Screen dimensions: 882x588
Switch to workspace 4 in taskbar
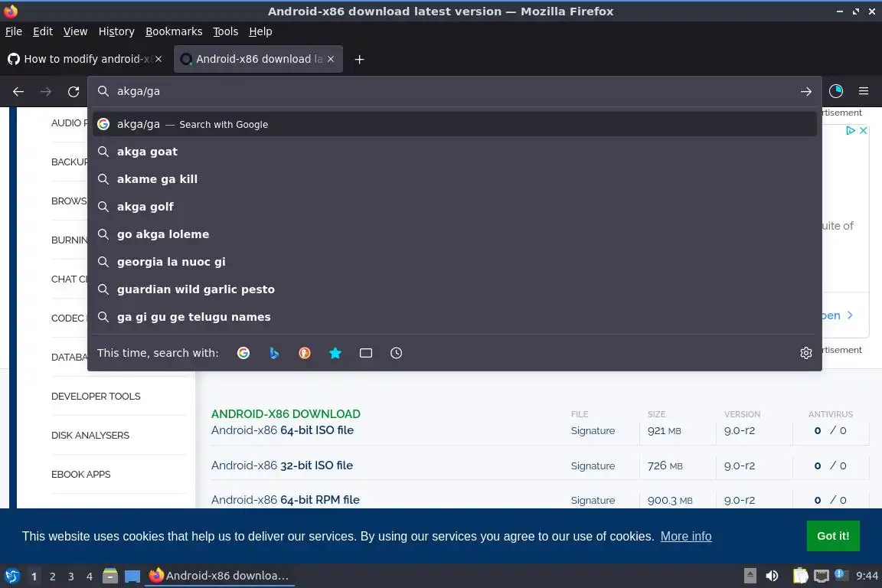pos(90,577)
